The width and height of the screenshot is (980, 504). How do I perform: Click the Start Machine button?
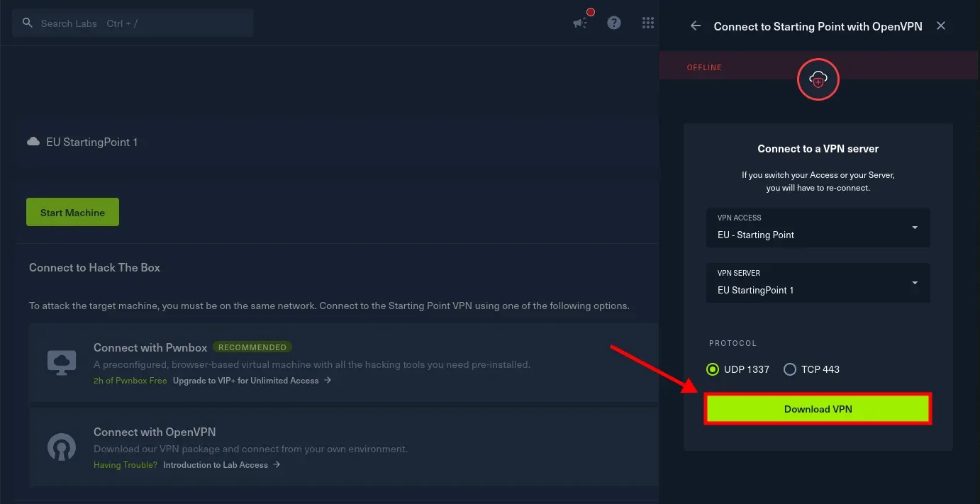click(72, 213)
